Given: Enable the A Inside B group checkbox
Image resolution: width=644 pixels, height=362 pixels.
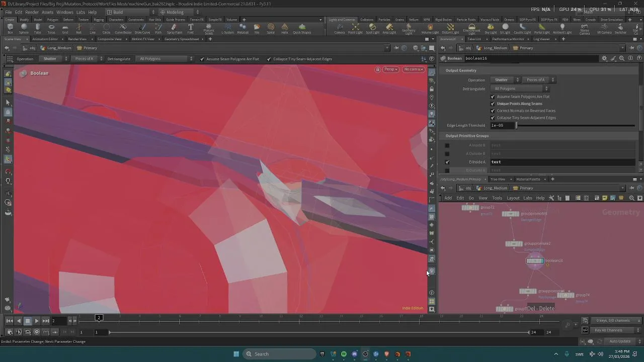Looking at the screenshot, I should [x=447, y=145].
